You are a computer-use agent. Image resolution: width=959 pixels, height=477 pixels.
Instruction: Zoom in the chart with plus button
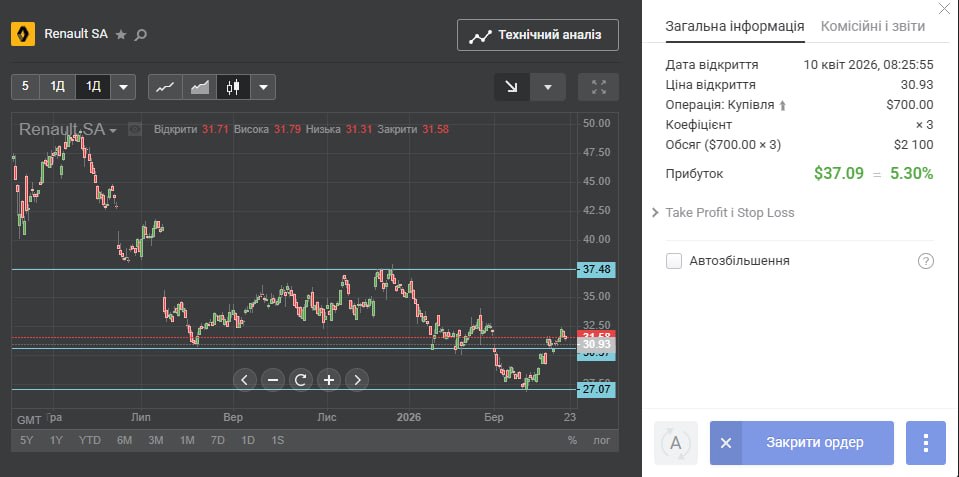click(328, 379)
